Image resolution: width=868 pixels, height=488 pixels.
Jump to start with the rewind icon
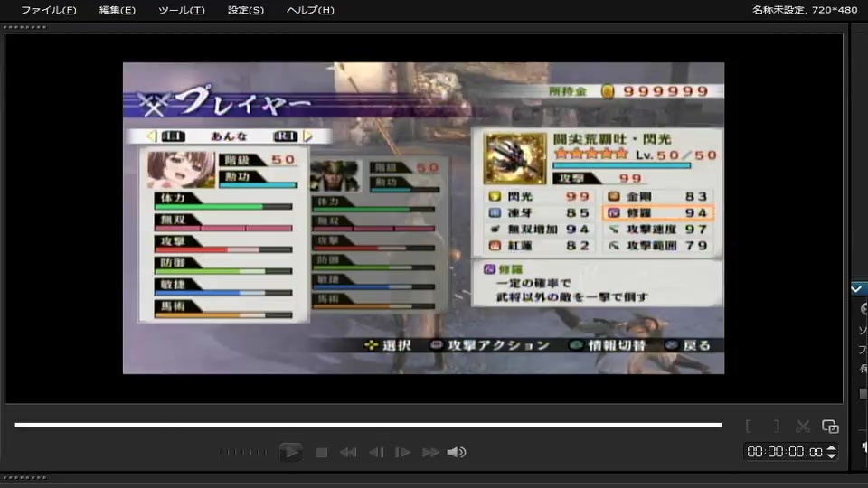pyautogui.click(x=347, y=453)
